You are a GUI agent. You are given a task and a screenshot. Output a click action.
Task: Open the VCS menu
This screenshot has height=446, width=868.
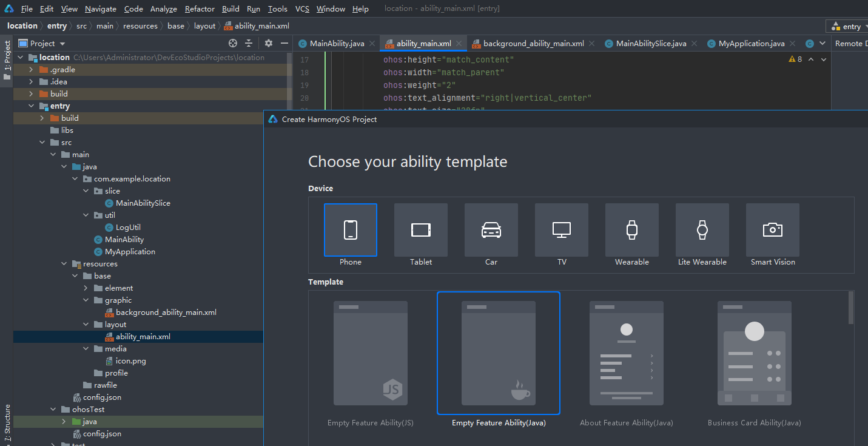pos(302,8)
